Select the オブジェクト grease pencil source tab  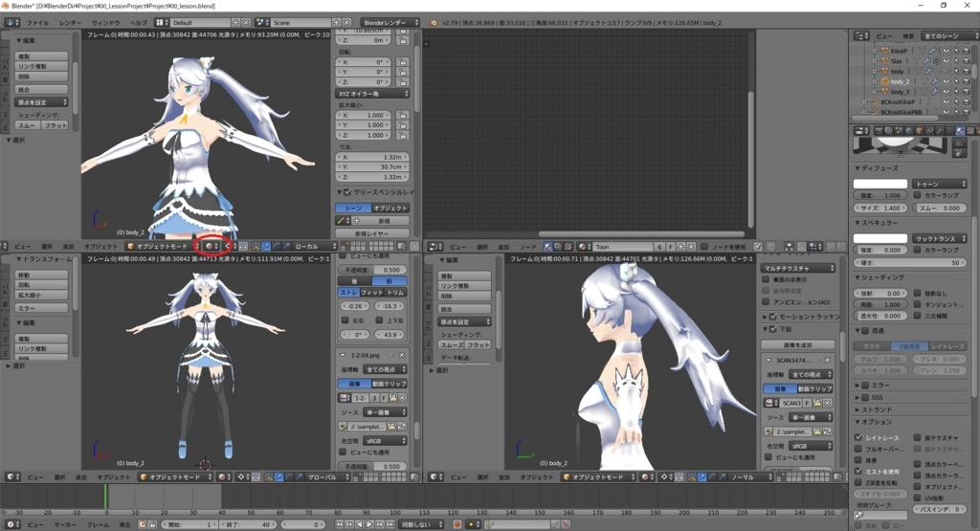pyautogui.click(x=390, y=208)
